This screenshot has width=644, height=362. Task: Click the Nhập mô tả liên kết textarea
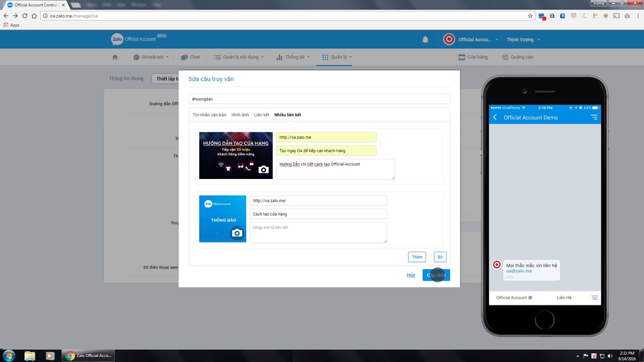click(x=318, y=233)
